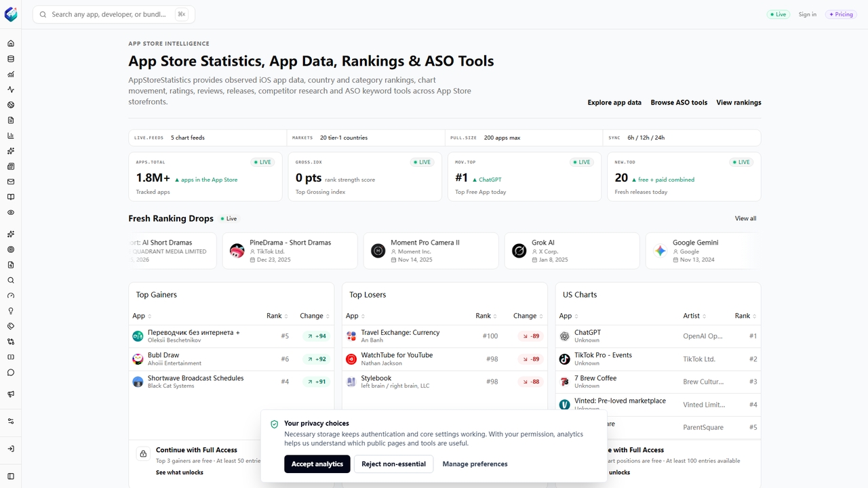Open the rising trend chart sidebar icon
The image size is (868, 488).
click(10, 75)
